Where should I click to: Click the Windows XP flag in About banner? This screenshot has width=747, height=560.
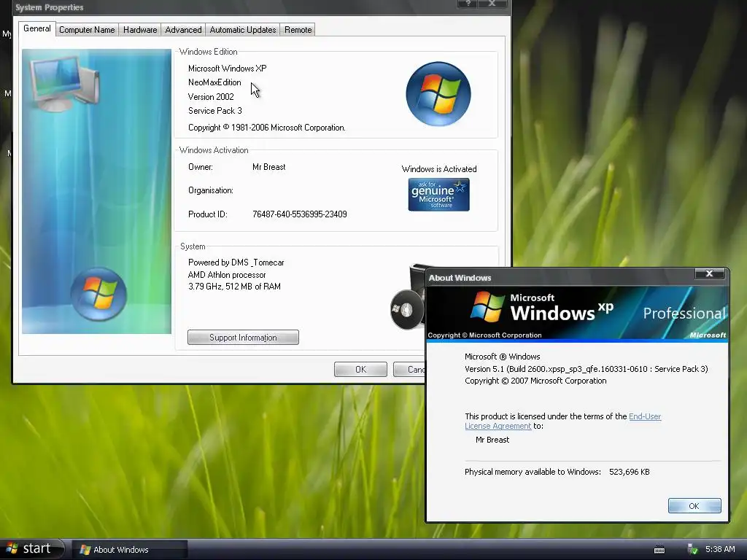pos(487,307)
